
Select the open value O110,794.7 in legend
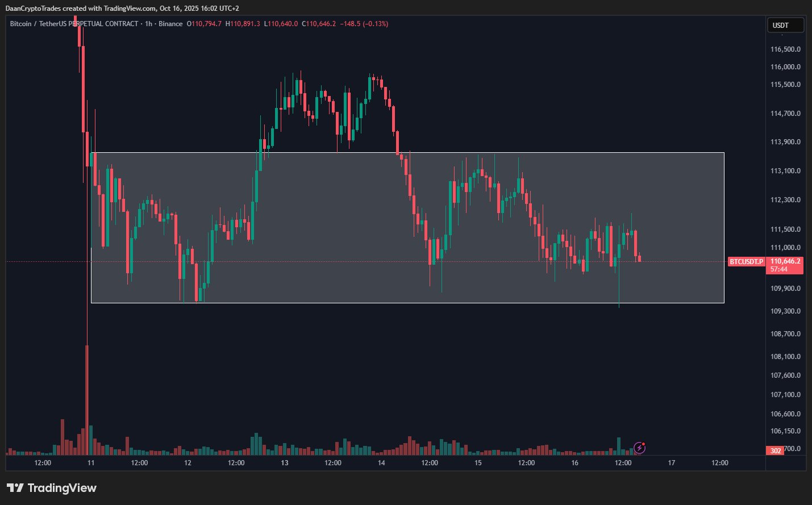point(204,24)
